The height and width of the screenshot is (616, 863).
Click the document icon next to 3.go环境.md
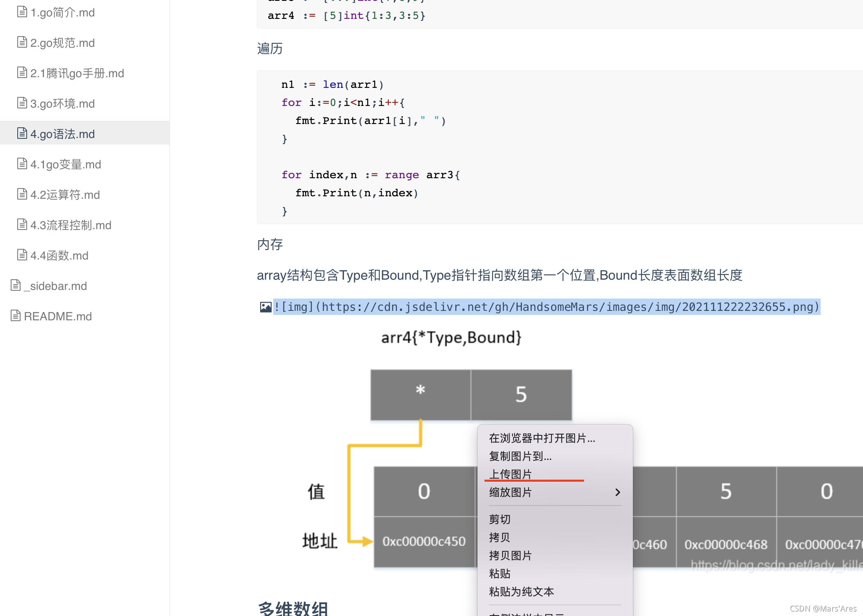coord(22,102)
